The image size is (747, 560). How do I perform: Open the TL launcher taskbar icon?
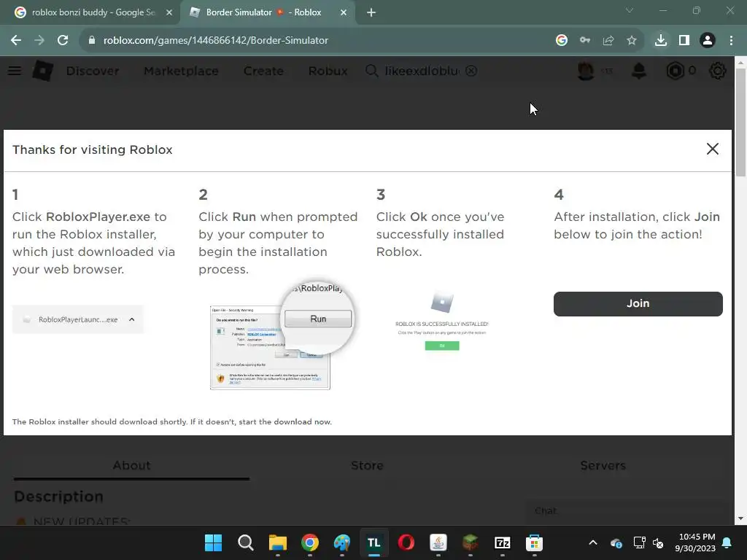coord(374,542)
